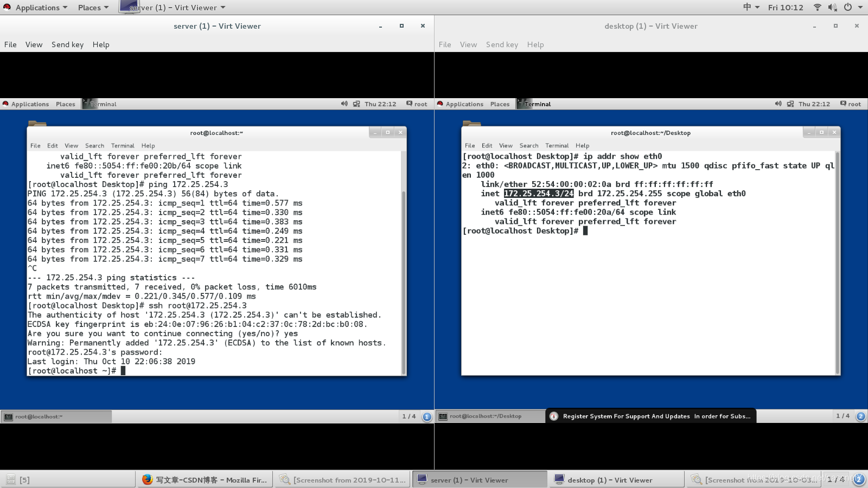The height and width of the screenshot is (488, 868).
Task: Open Terminal menu in desktop guest terminal
Action: [x=557, y=145]
